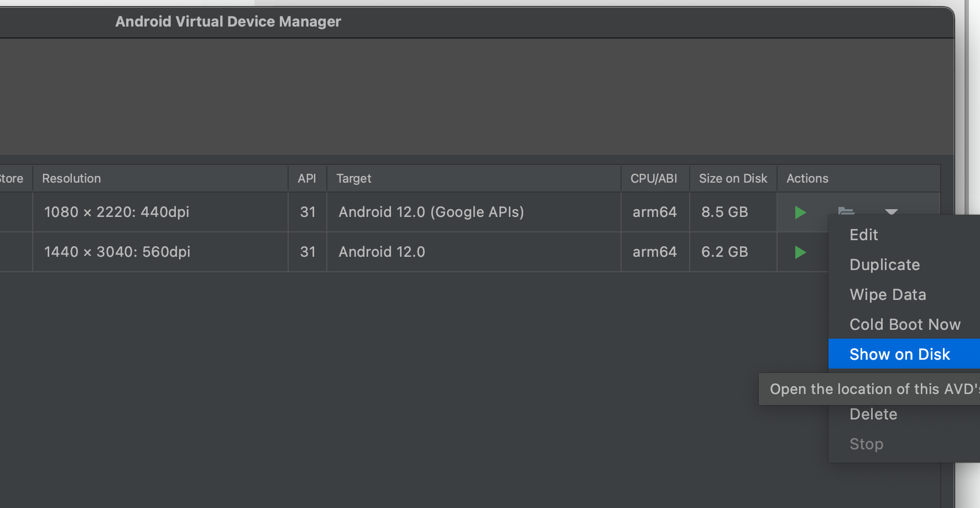This screenshot has width=980, height=508.
Task: Launch the 1440 × 3040 virtual device
Action: coord(800,252)
